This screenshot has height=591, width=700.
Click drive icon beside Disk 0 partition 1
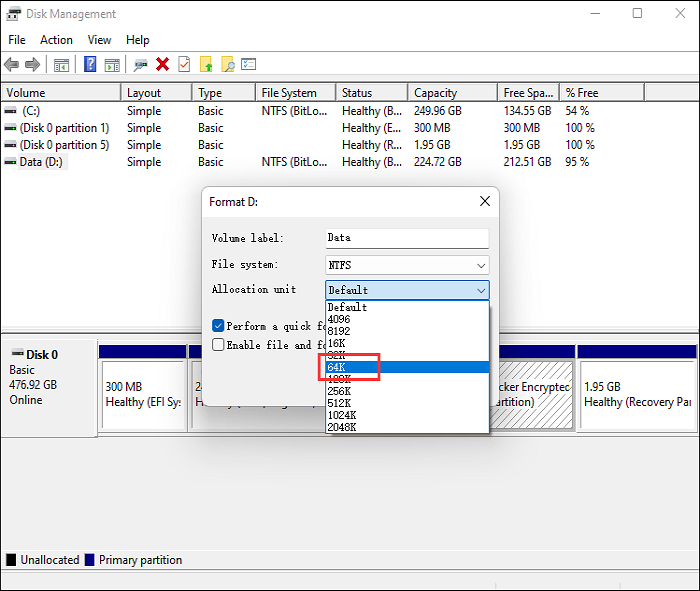click(11, 128)
